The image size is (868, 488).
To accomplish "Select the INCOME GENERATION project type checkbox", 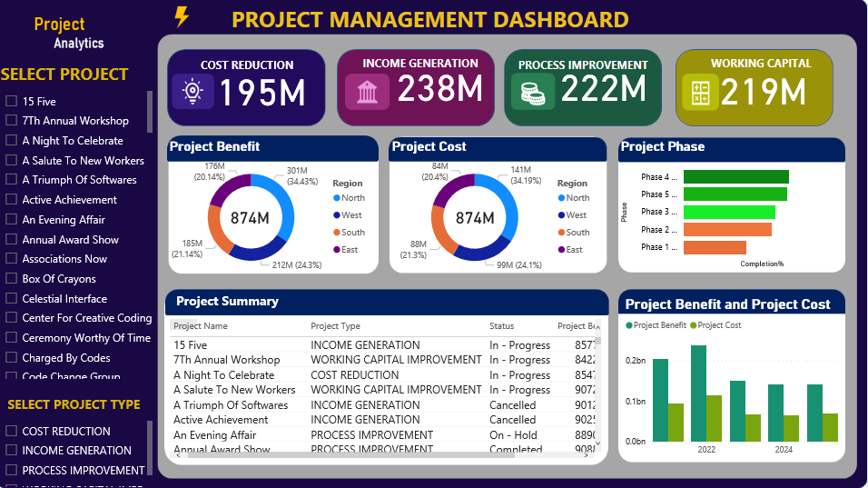I will 12,451.
